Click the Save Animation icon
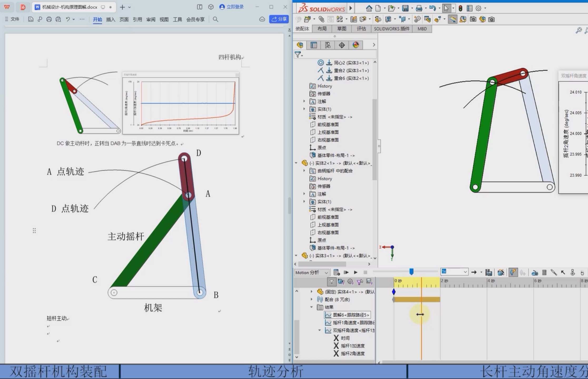The height and width of the screenshot is (379, 588). [x=489, y=272]
